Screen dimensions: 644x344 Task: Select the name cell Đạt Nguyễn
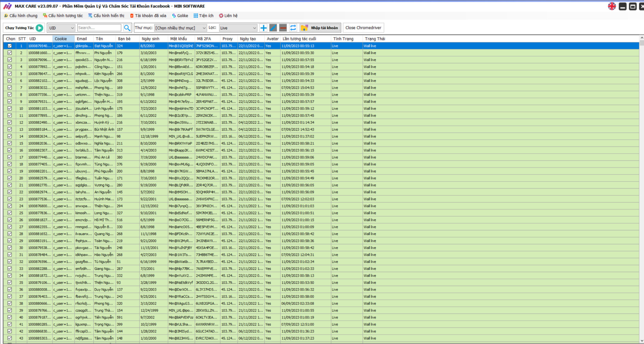104,46
